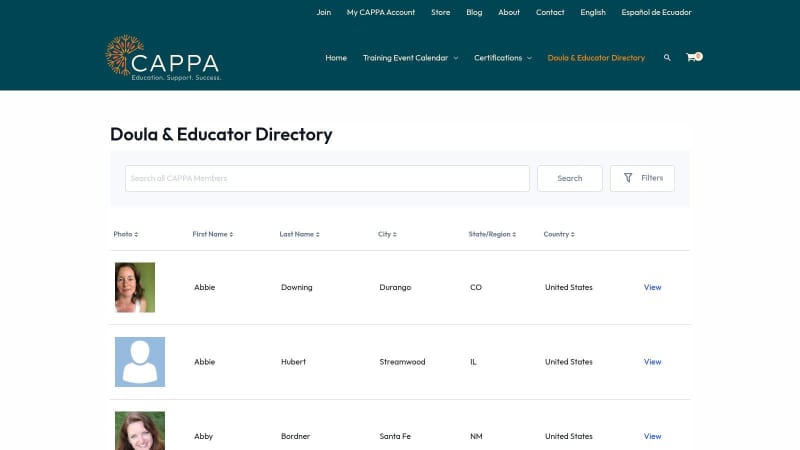Expand Training Event Calendar menu
Image resolution: width=800 pixels, height=450 pixels.
pos(410,58)
